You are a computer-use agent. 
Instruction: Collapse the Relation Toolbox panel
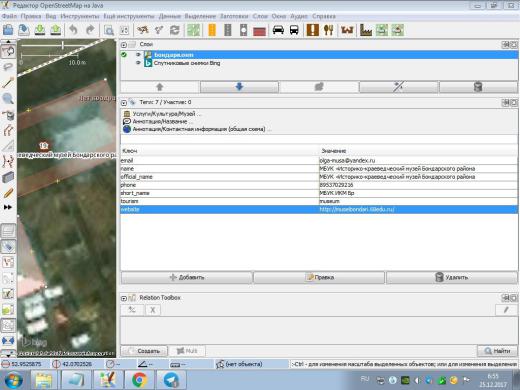click(124, 298)
